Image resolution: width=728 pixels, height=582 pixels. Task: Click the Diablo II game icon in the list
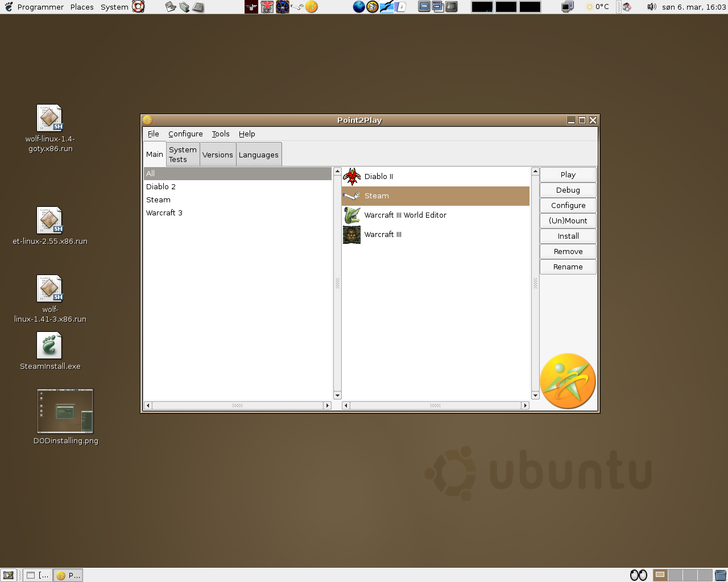coord(351,177)
